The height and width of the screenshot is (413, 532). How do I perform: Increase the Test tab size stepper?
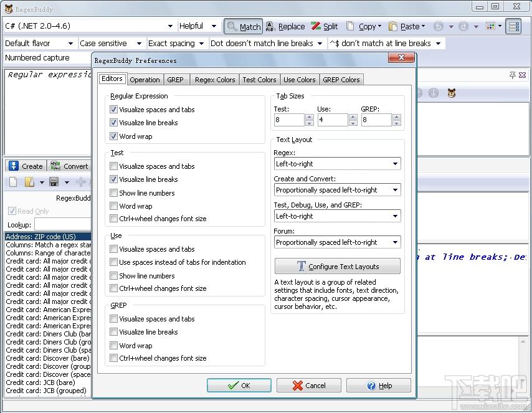click(309, 117)
